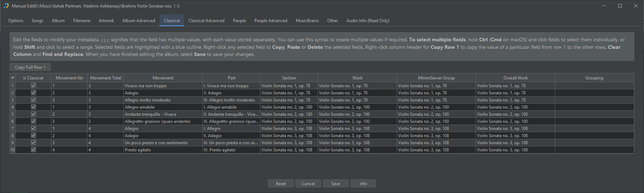Click the Overall Work column header
Screen dimensions: 644x193
pyautogui.click(x=516, y=78)
